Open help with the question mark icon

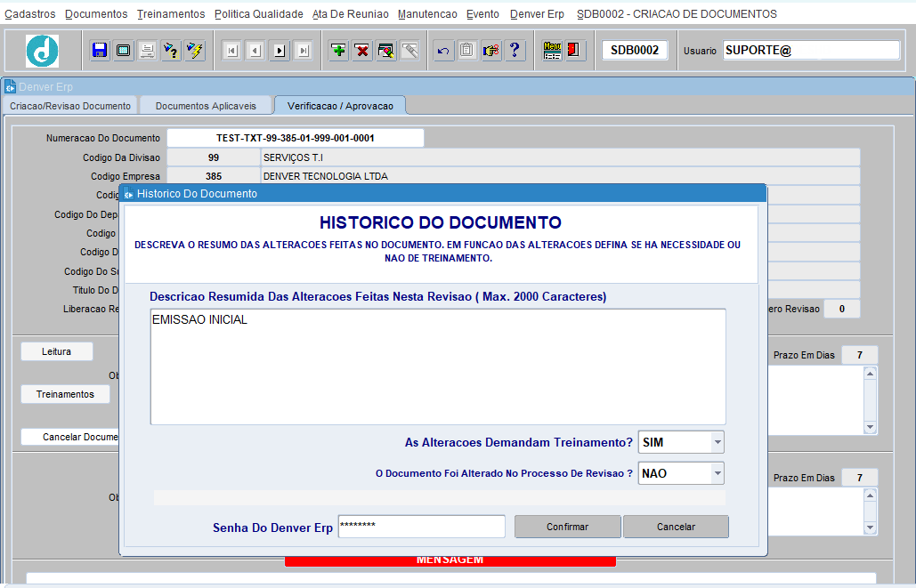(x=515, y=50)
